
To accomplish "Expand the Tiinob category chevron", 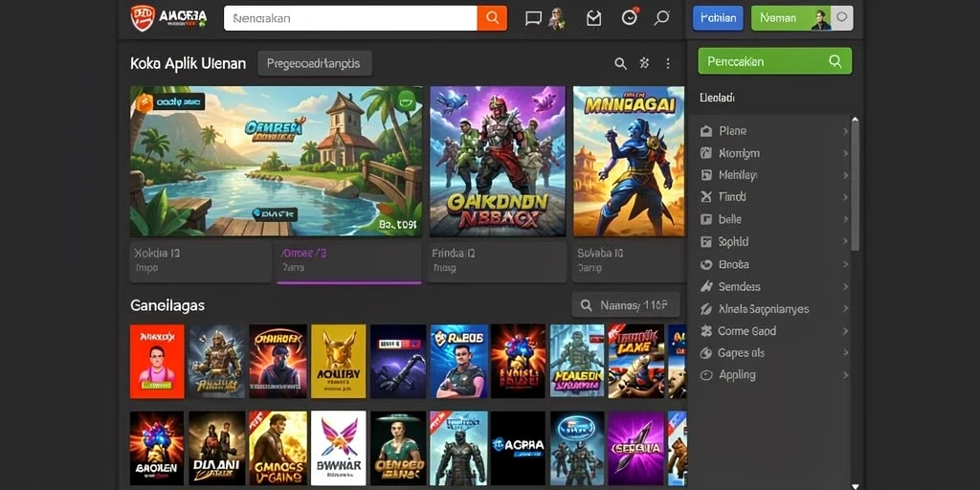I will point(846,197).
